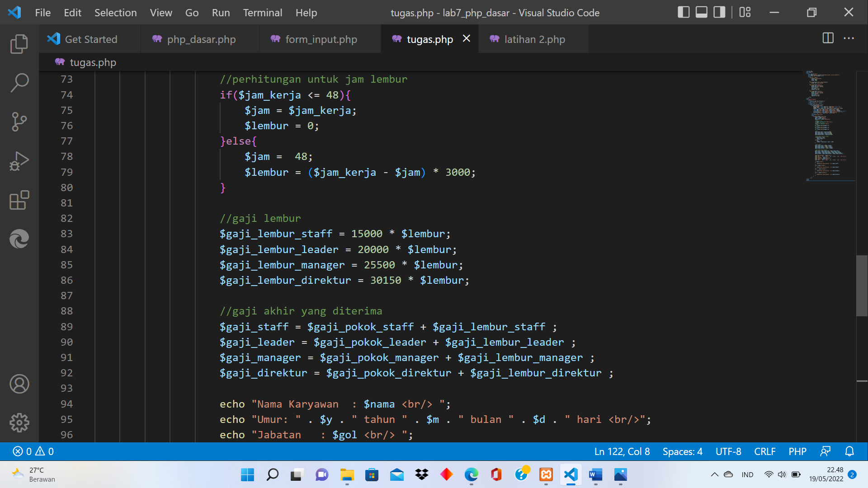This screenshot has height=488, width=868.
Task: Click Ln 122, Col 8 to go to line
Action: tap(622, 451)
